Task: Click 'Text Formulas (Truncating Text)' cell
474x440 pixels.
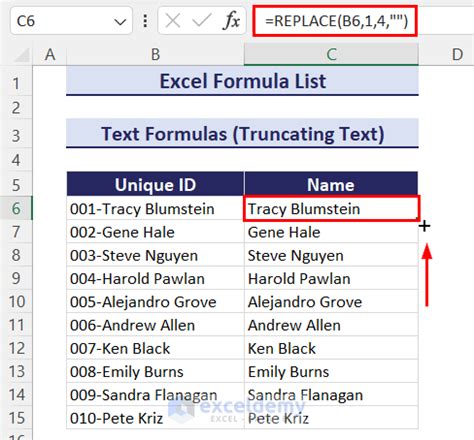Action: point(242,134)
